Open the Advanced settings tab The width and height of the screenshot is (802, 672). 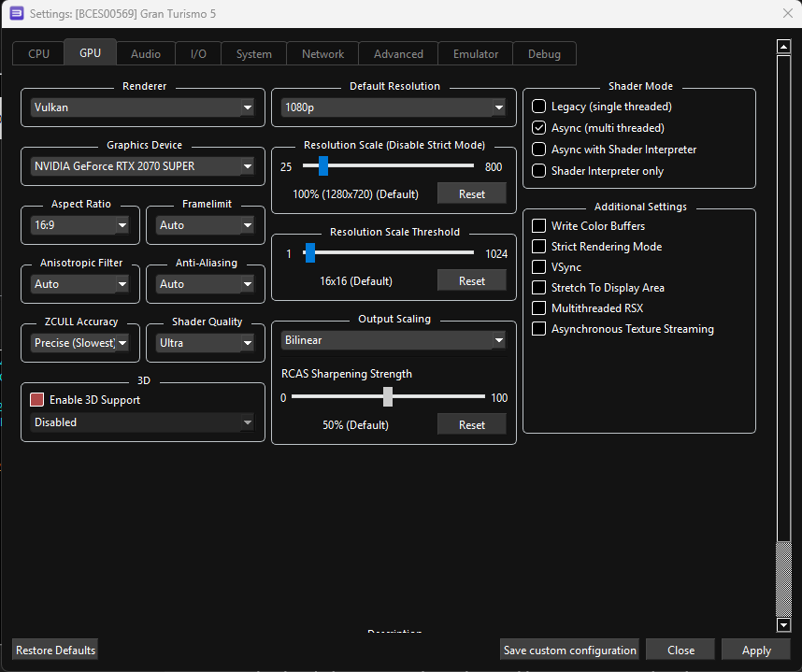point(398,54)
